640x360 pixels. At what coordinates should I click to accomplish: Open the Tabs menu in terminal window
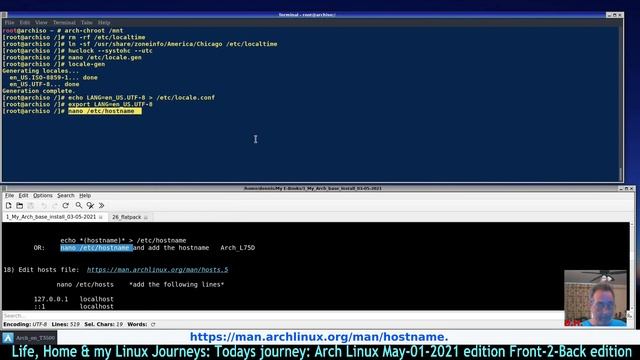click(x=87, y=22)
